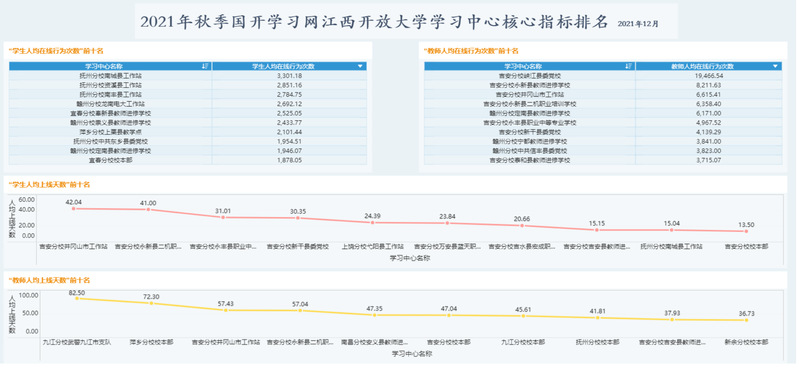Screen dimensions: 799x370
Task: Click sort icon in teacher table's 学习中心名称 header
Action: (629, 66)
